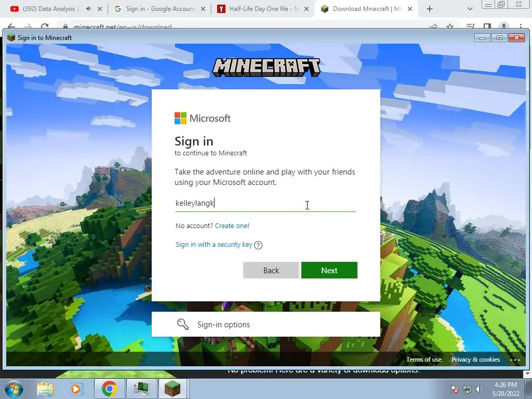The image size is (532, 399).
Task: Click the Chrome taskbar icon
Action: [109, 389]
